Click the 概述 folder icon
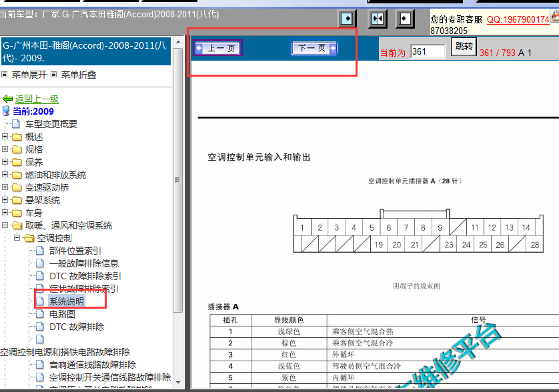 [17, 137]
